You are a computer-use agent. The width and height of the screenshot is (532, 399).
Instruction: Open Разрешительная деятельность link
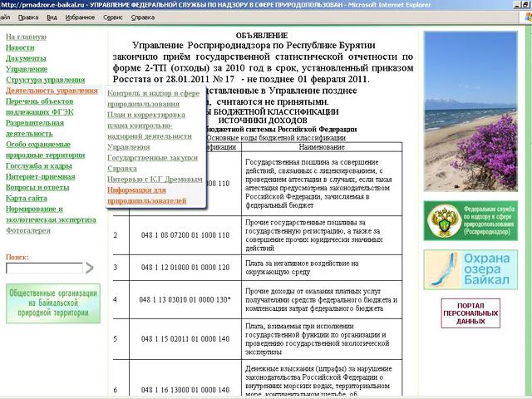[35, 128]
